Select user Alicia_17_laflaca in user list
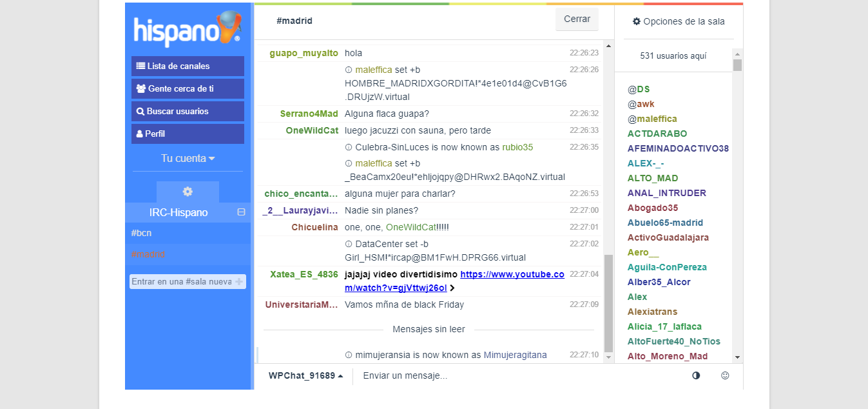The width and height of the screenshot is (868, 409). pos(664,326)
